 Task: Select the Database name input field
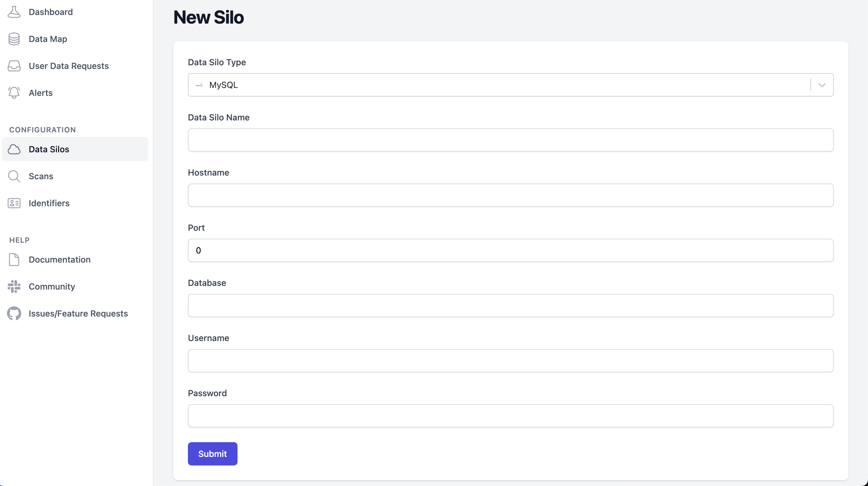point(511,305)
